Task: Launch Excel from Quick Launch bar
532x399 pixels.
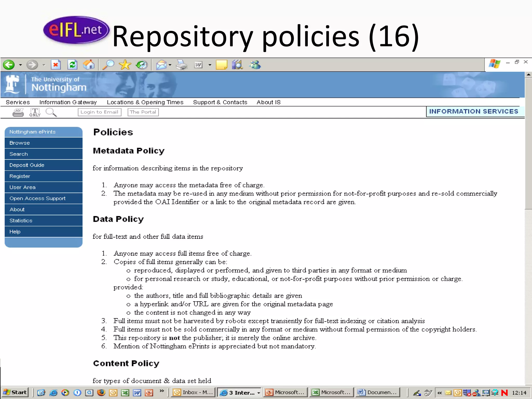Action: pyautogui.click(x=125, y=393)
